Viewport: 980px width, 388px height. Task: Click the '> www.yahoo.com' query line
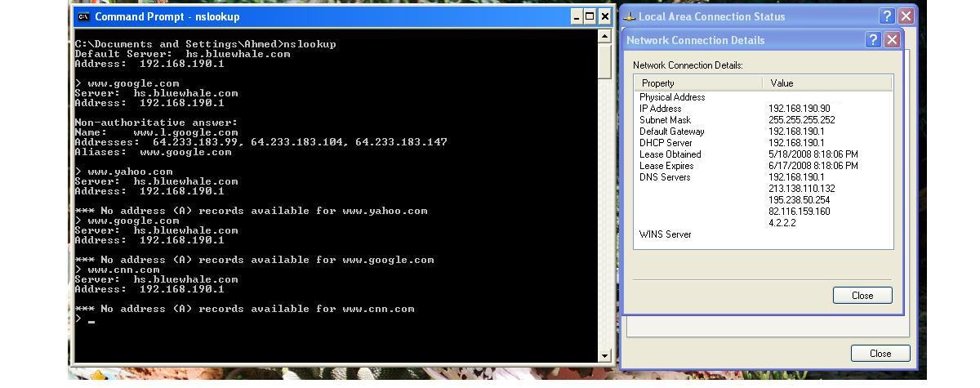click(x=123, y=172)
